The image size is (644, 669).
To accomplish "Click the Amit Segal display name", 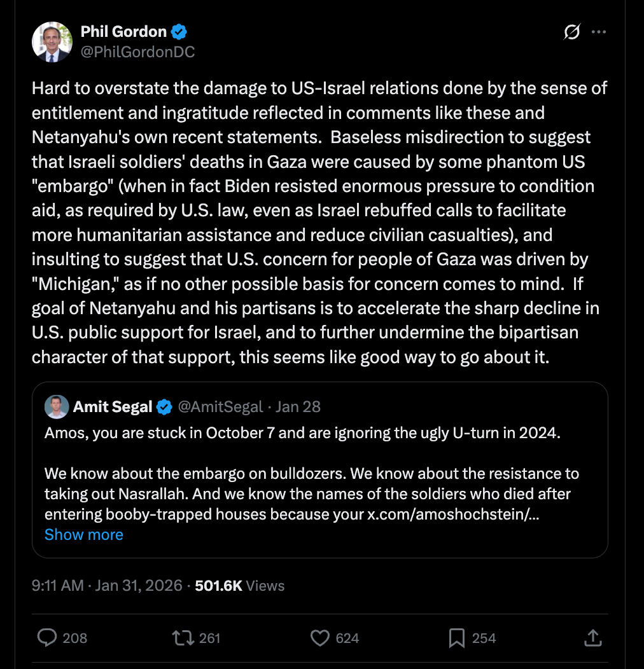I will (x=113, y=406).
